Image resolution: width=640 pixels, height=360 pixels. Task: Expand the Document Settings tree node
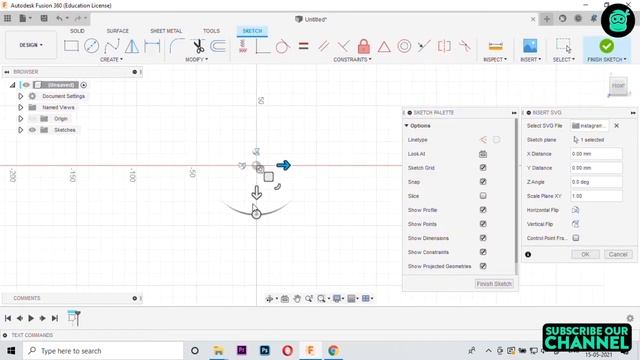pos(20,96)
